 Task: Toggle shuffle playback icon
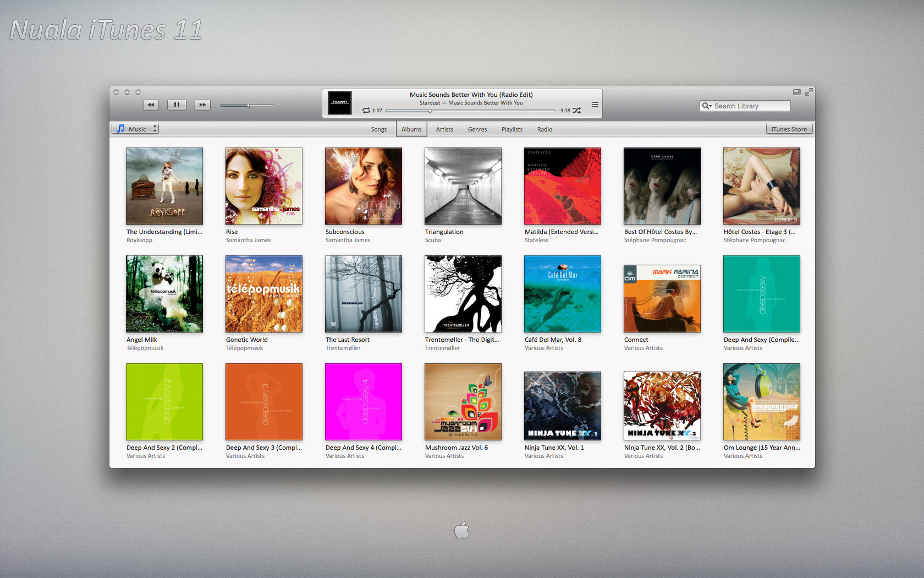click(576, 111)
